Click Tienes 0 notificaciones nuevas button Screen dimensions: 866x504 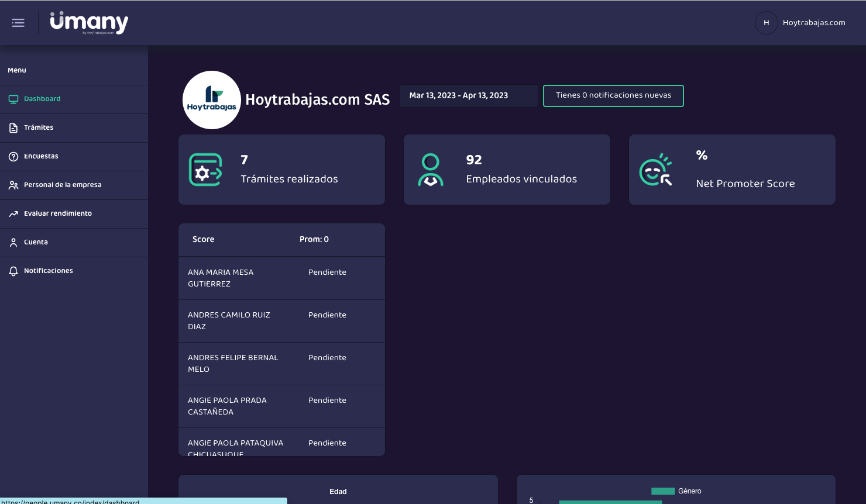(x=613, y=96)
